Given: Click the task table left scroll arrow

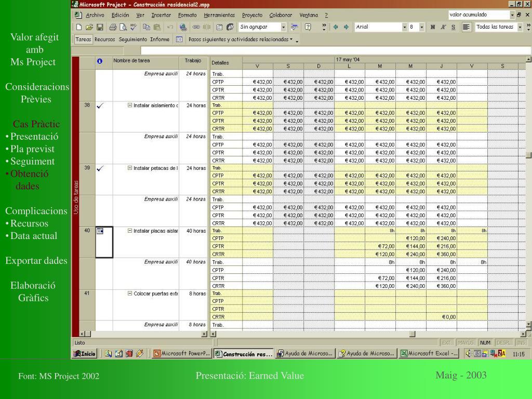Looking at the screenshot, I should [x=82, y=334].
